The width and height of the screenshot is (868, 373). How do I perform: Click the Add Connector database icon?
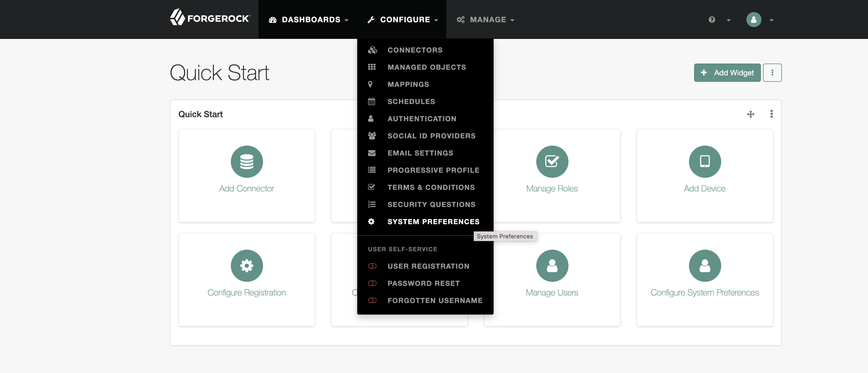click(247, 162)
